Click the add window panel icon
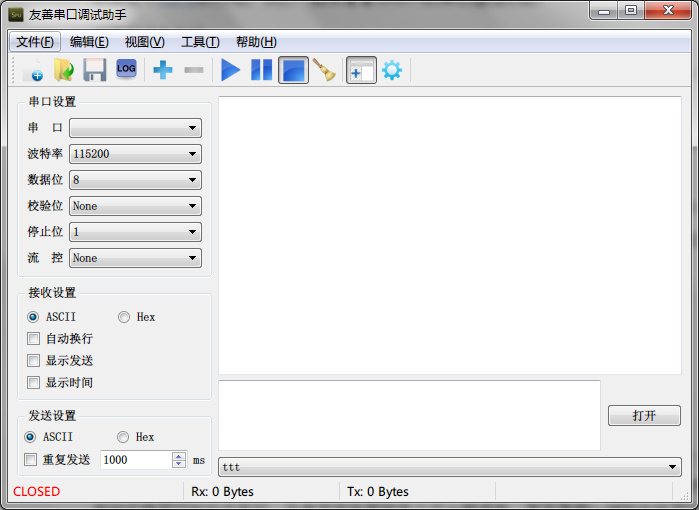The height and width of the screenshot is (510, 699). pos(361,70)
